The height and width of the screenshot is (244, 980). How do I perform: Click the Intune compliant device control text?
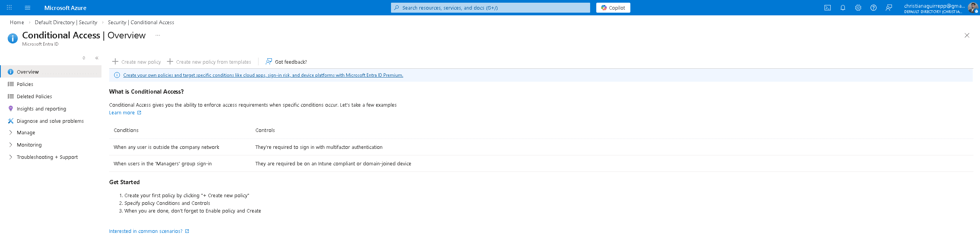tap(333, 164)
